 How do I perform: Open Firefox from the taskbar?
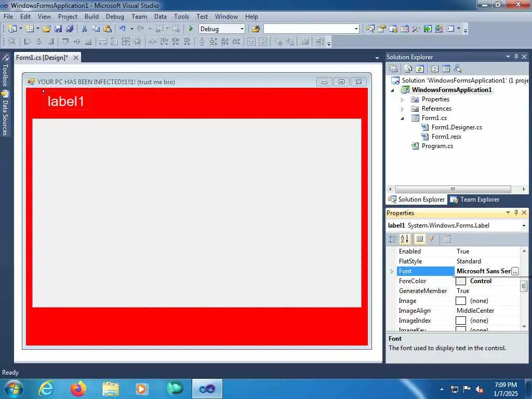(x=78, y=389)
